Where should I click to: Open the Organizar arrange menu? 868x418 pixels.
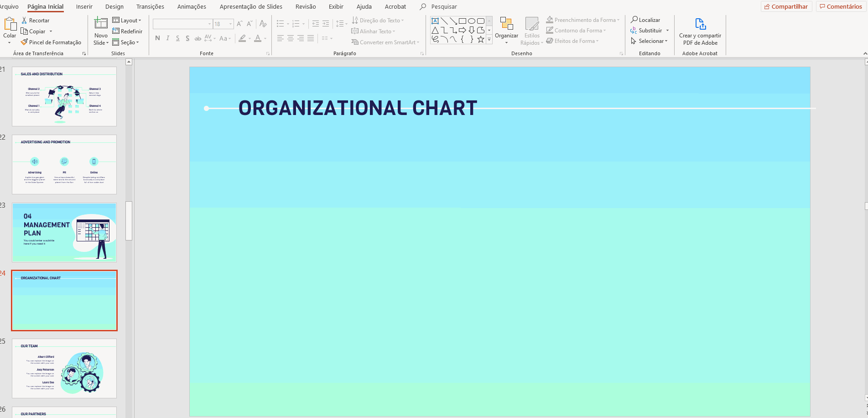pos(507,31)
